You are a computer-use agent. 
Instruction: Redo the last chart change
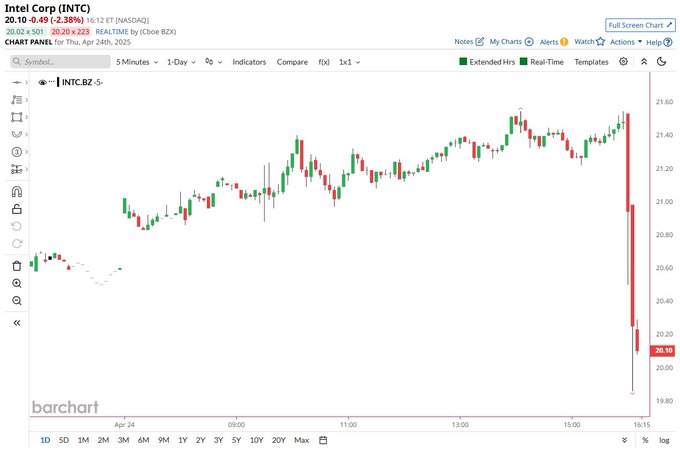[16, 243]
